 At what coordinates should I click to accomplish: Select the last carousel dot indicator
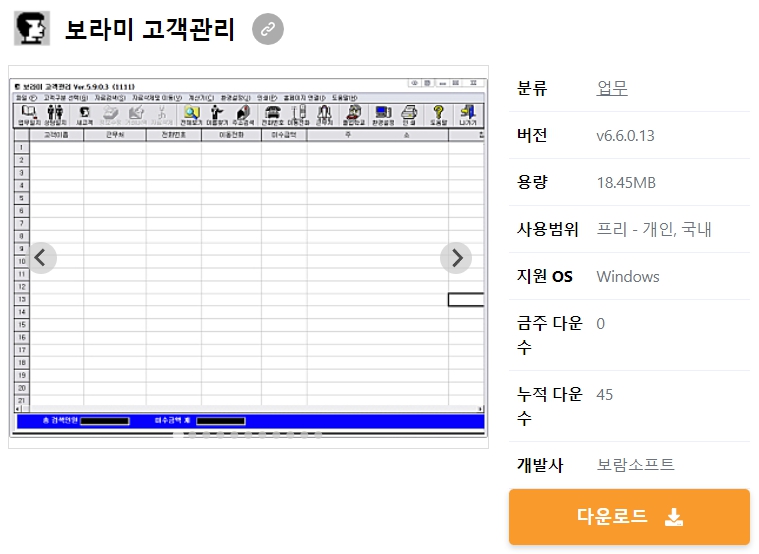(319, 435)
